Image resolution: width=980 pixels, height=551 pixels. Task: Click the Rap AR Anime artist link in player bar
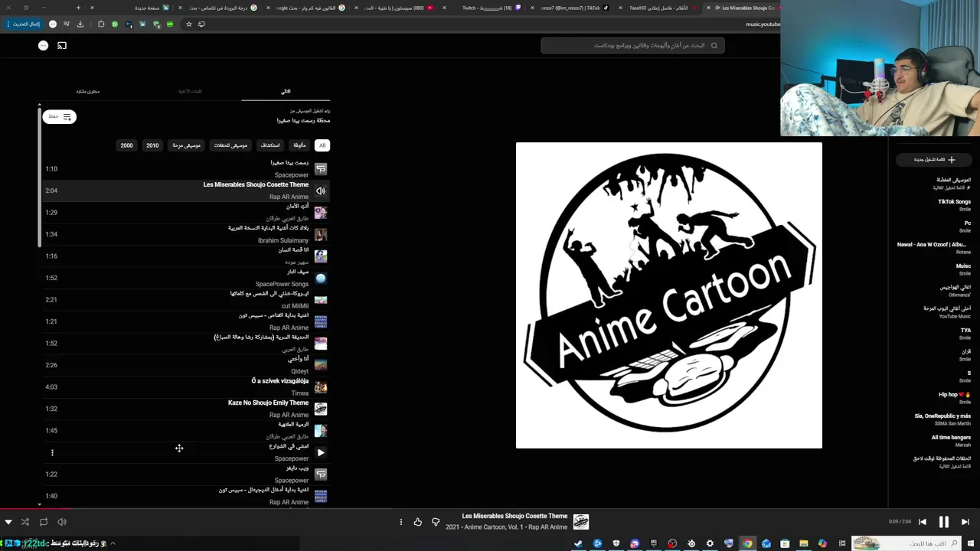point(547,527)
